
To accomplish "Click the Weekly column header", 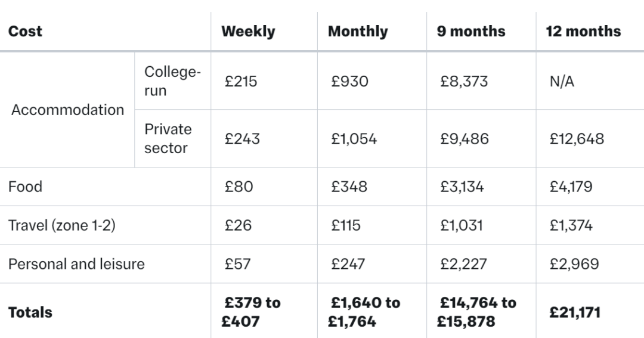I will click(248, 32).
